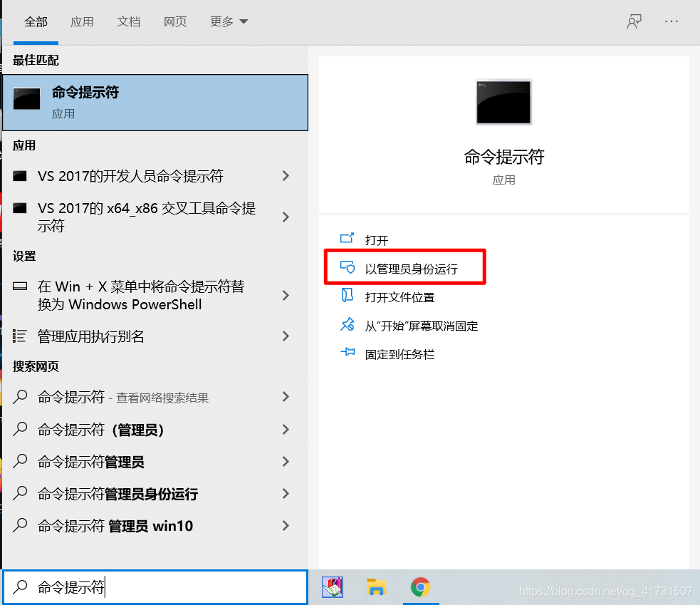This screenshot has width=700, height=605.
Task: Click folder icon beside 打开文件位置
Action: [348, 295]
